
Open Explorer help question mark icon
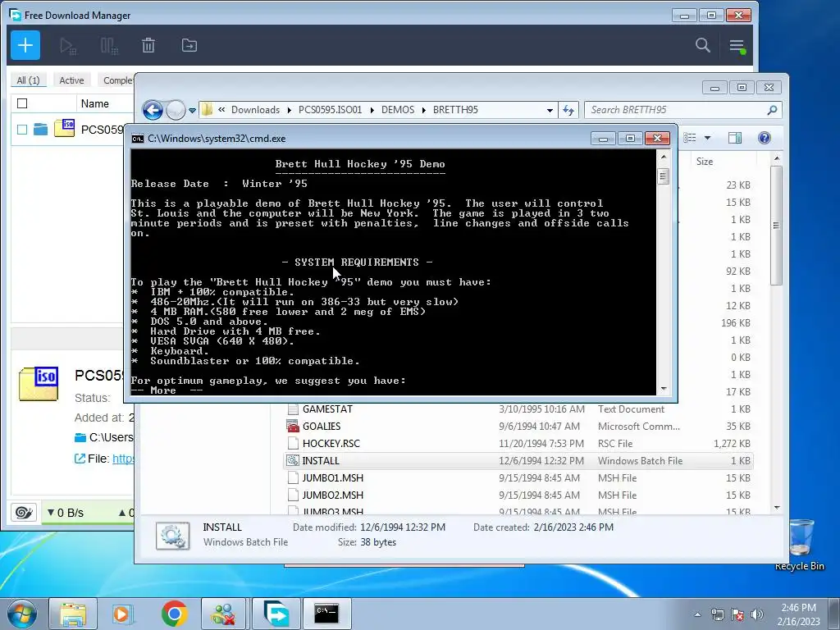coord(765,138)
